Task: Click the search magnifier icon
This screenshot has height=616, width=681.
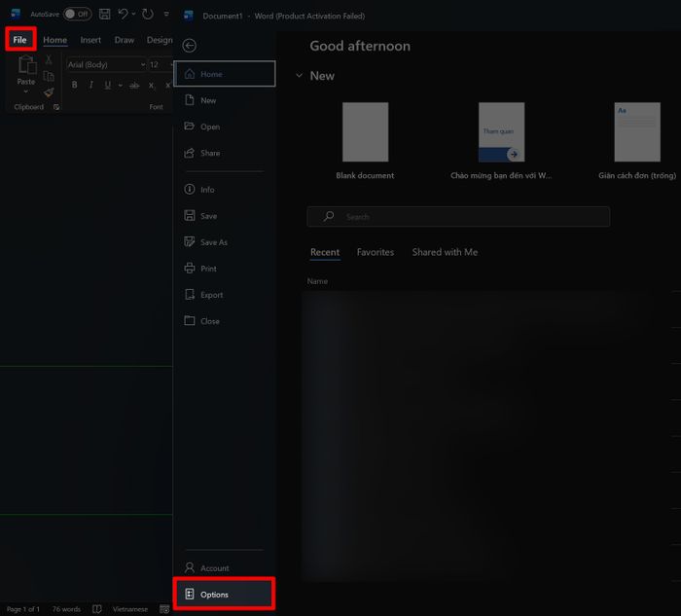Action: pyautogui.click(x=329, y=216)
